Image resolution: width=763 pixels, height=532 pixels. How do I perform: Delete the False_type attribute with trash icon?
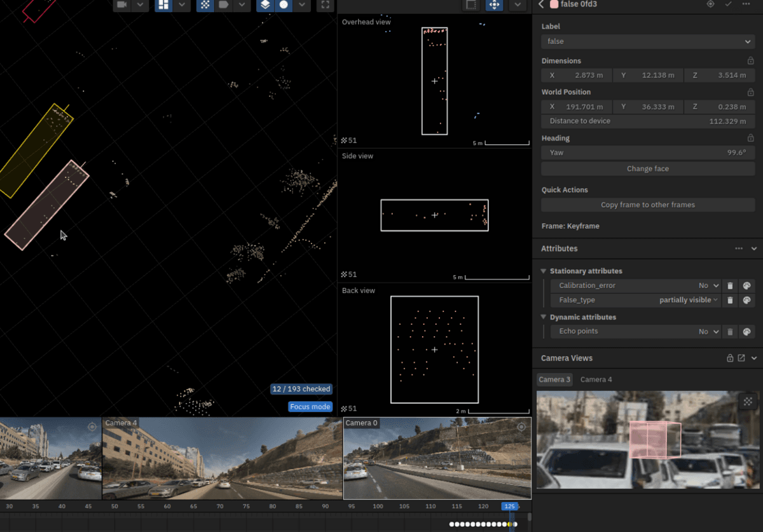click(730, 300)
